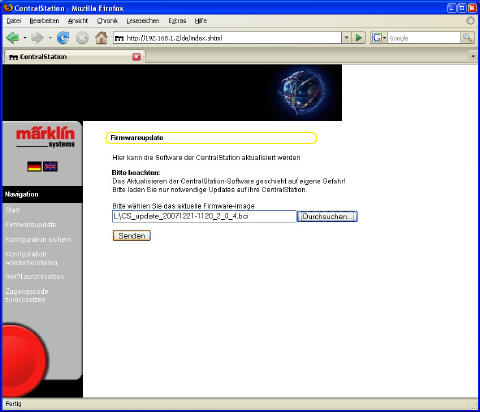Click the search magnifier icon
This screenshot has height=412, width=480.
pos(467,38)
